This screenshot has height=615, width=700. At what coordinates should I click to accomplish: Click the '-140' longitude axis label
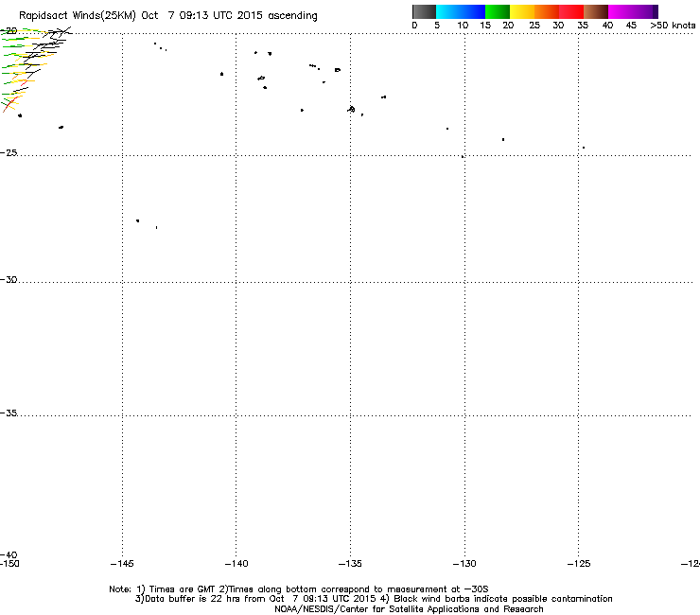pos(236,564)
